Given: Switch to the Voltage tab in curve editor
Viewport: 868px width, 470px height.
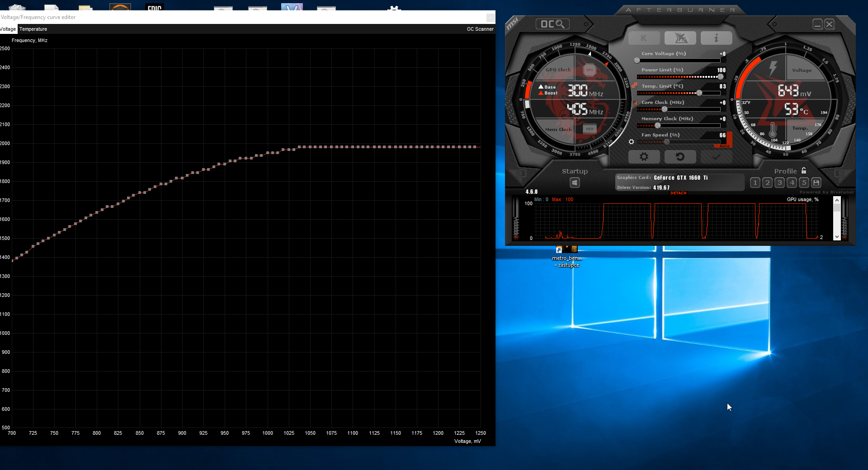Looking at the screenshot, I should coord(8,29).
